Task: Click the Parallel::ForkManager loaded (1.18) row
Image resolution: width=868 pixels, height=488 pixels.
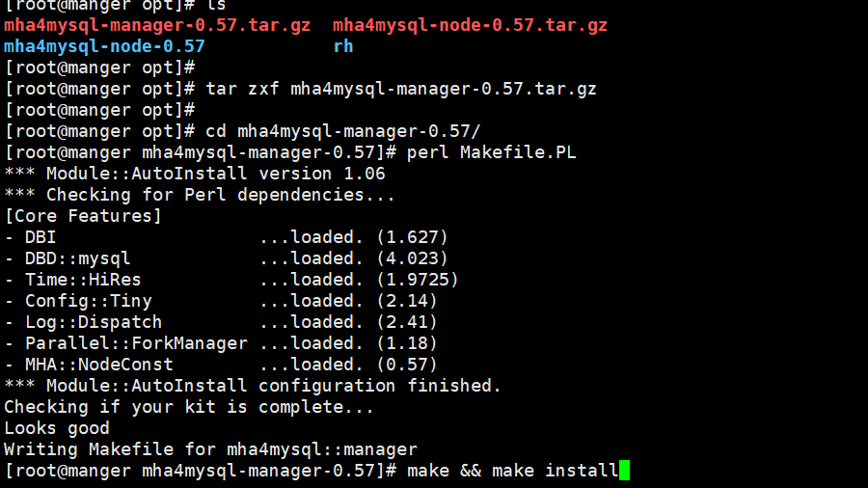Action: pyautogui.click(x=221, y=343)
